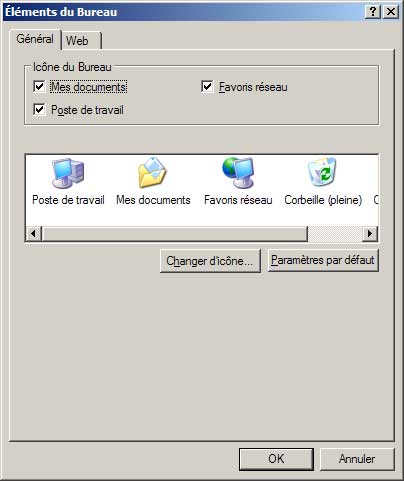Viewport: 404px width, 481px height.
Task: Select the Corbeille (pleine) recycle bin icon
Action: (322, 172)
